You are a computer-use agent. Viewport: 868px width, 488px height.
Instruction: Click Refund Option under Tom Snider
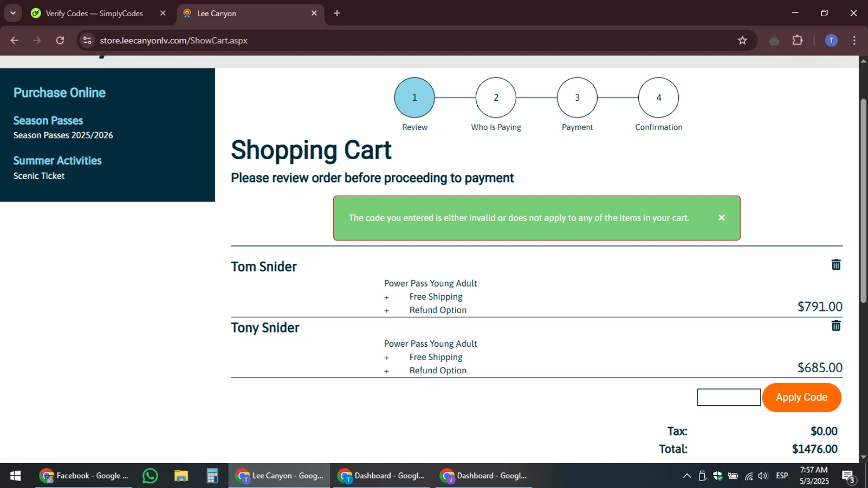click(438, 310)
